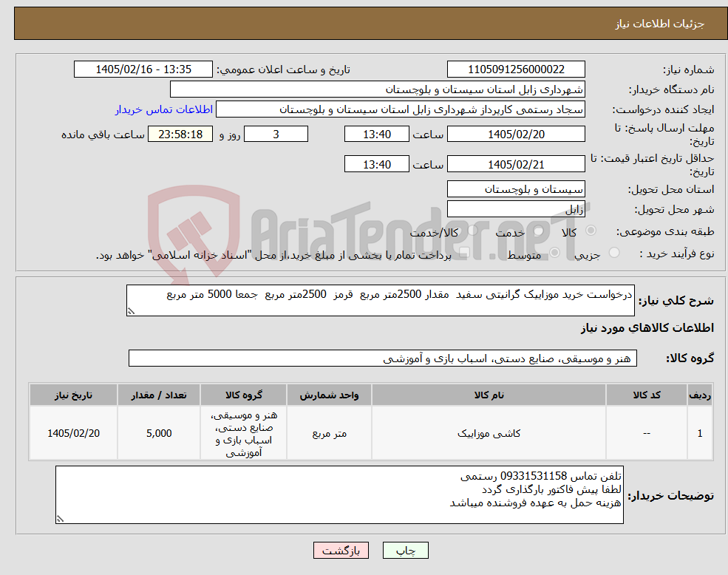Screen dimensions: 728x575
Task: Click the request creator name field
Action: click(400, 109)
